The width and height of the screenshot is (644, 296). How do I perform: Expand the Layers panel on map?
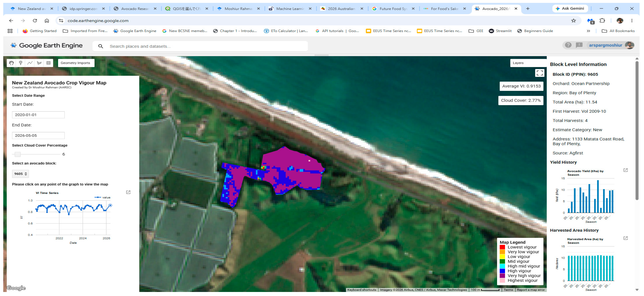528,63
